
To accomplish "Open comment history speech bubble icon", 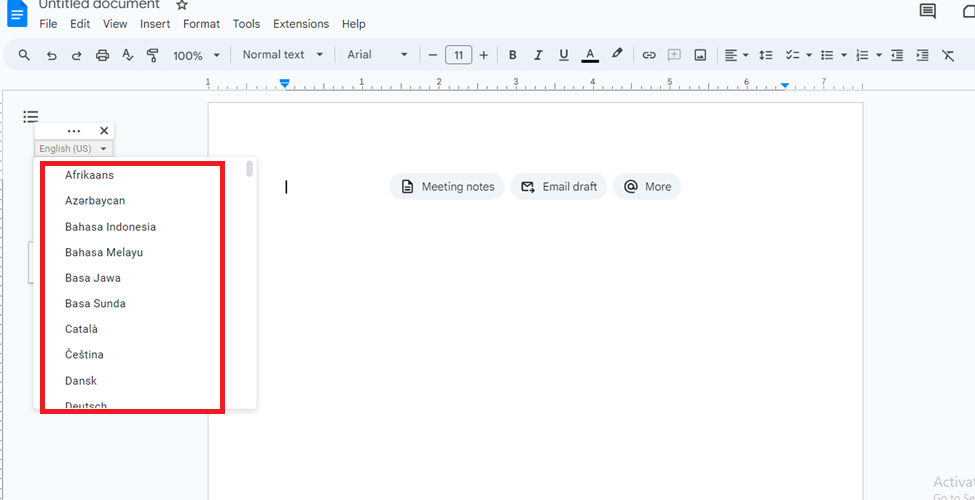I will (928, 11).
